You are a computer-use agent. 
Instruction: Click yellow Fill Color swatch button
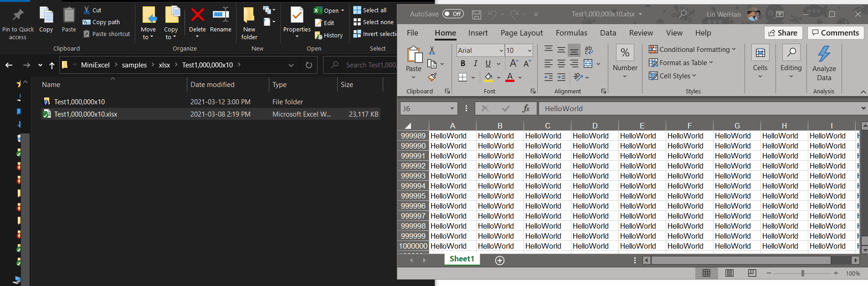coord(488,77)
